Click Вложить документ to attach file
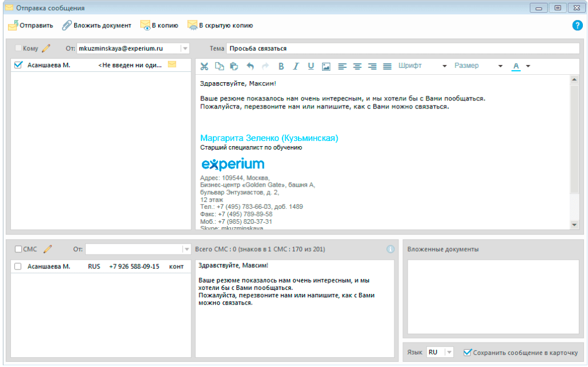 point(96,26)
